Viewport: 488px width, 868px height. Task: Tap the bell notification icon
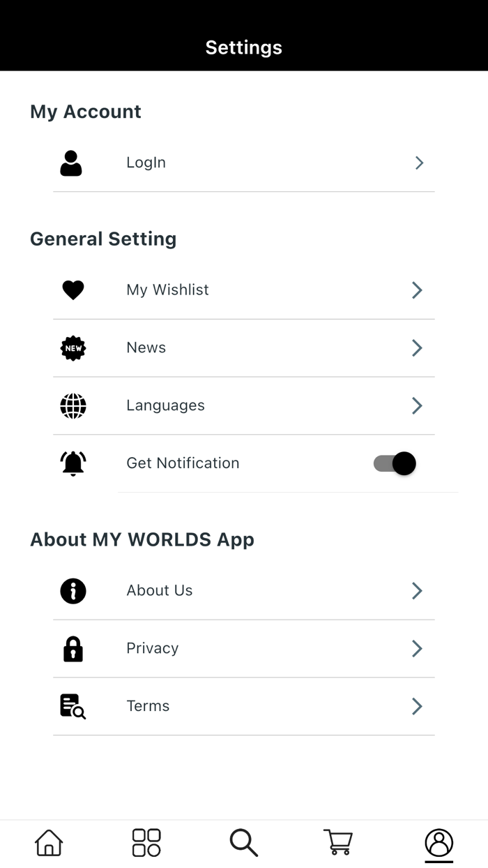[73, 463]
